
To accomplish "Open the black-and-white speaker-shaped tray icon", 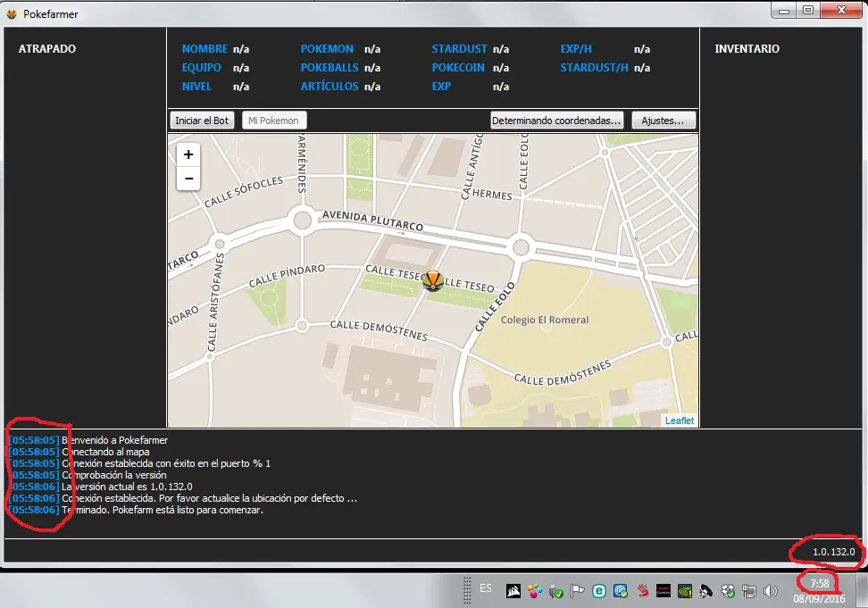I will (x=705, y=591).
